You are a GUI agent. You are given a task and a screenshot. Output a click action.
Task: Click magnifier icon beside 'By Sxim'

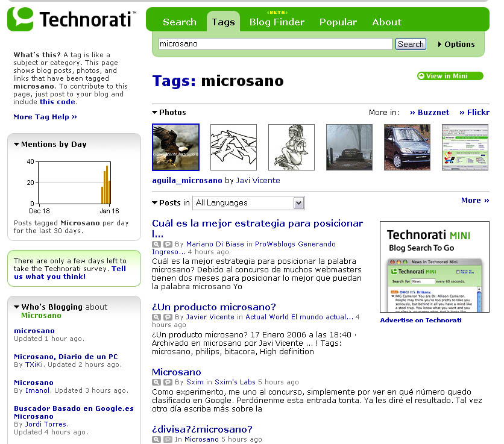click(156, 383)
